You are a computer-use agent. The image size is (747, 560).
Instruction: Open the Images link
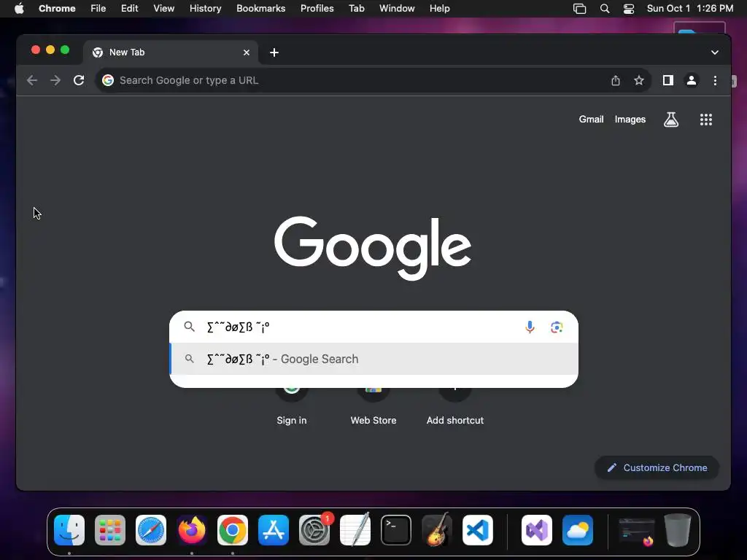630,120
